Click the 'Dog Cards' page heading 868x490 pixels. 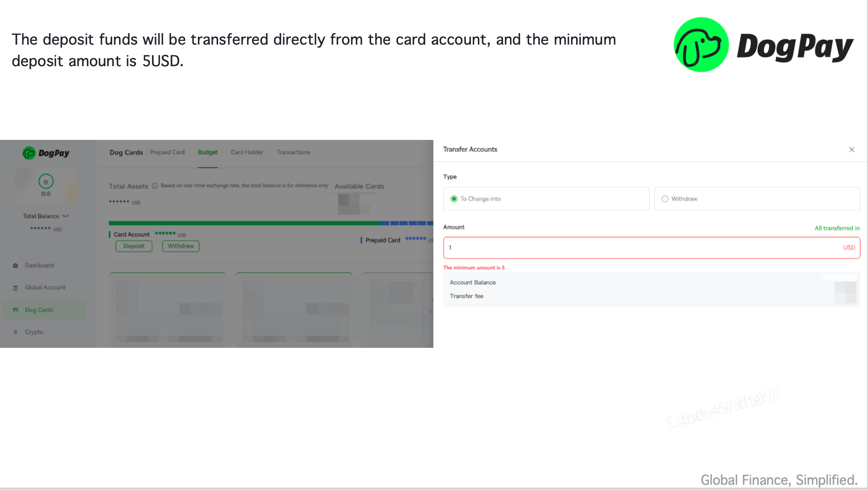coord(126,152)
